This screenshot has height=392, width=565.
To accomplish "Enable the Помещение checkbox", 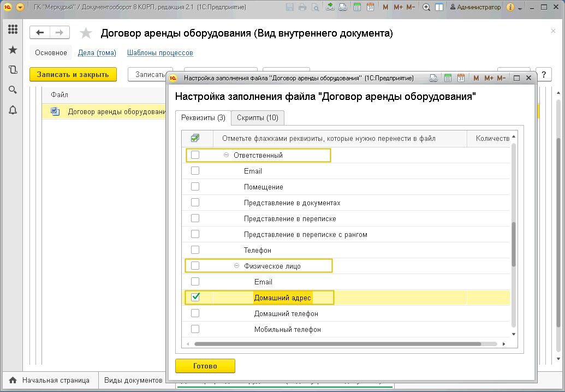I will pos(195,187).
